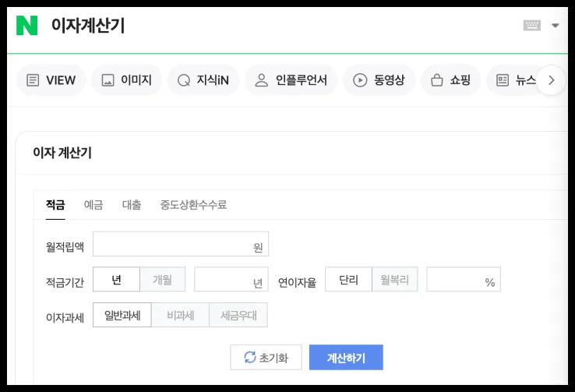Choose 월복리 interest type

pos(395,280)
